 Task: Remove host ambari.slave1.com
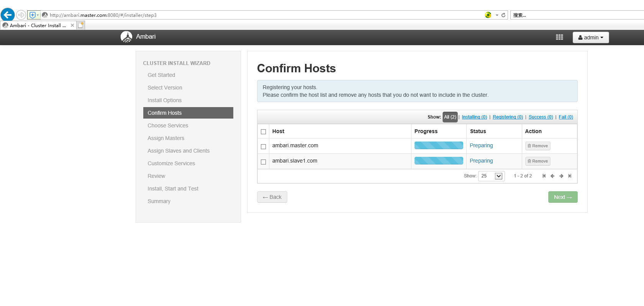[537, 161]
